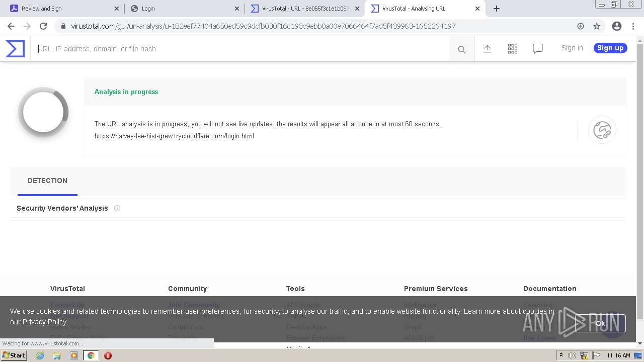Screen dimensions: 644x362
Task: Open the Privacy Policy link
Action: click(x=44, y=322)
